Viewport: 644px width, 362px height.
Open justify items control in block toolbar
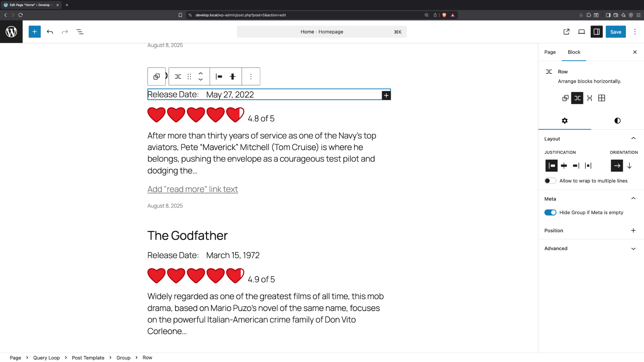click(x=219, y=76)
